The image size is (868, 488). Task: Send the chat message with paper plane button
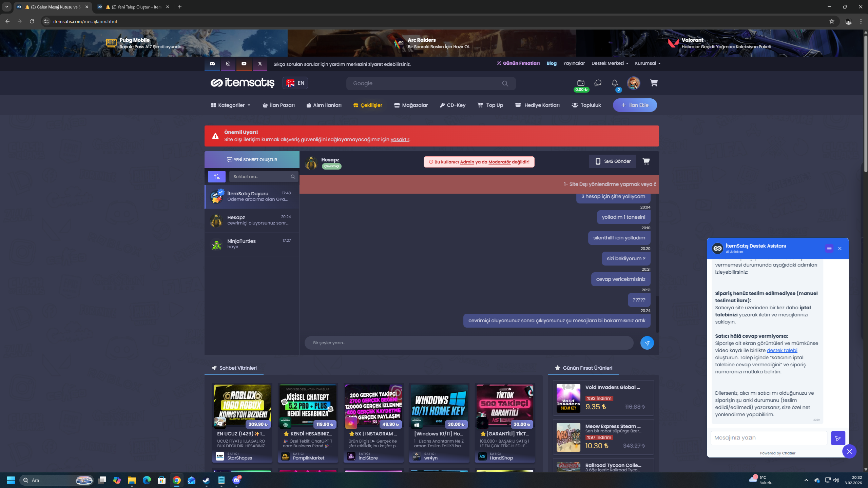pos(647,343)
